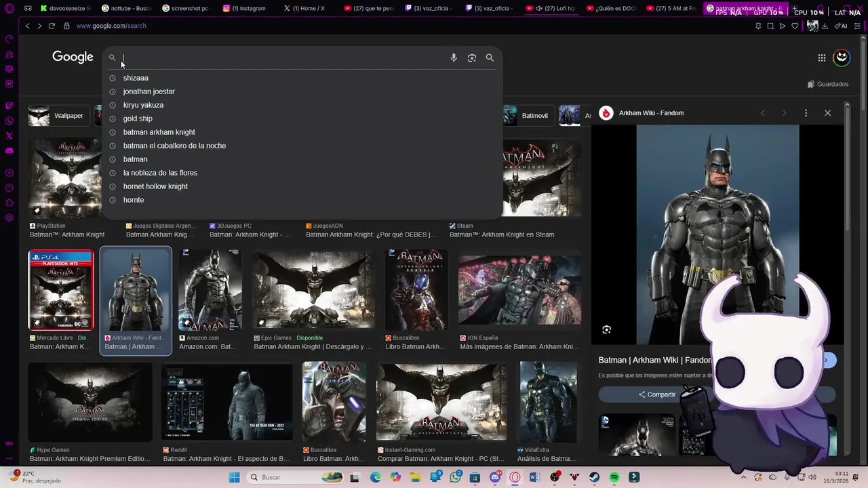Open the Guardados saved items button
This screenshot has width=868, height=488.
point(828,84)
